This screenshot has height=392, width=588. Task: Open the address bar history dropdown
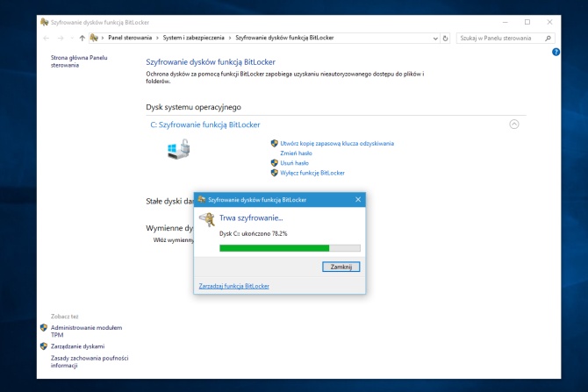[x=435, y=39]
